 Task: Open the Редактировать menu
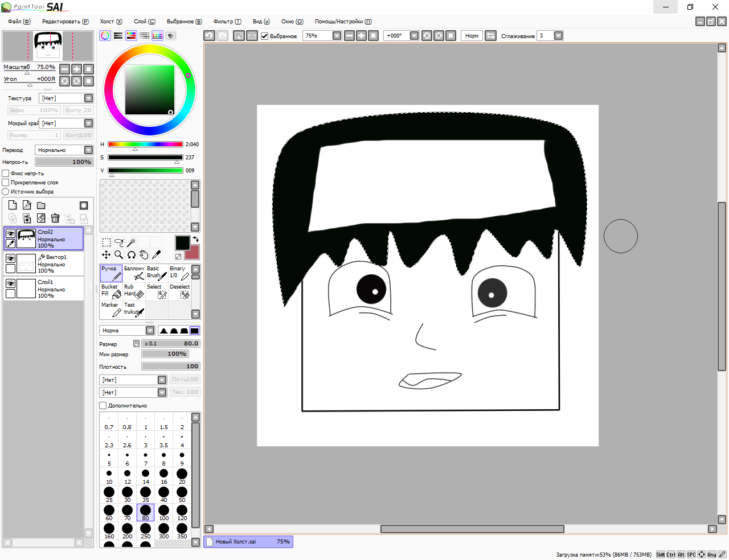(65, 22)
